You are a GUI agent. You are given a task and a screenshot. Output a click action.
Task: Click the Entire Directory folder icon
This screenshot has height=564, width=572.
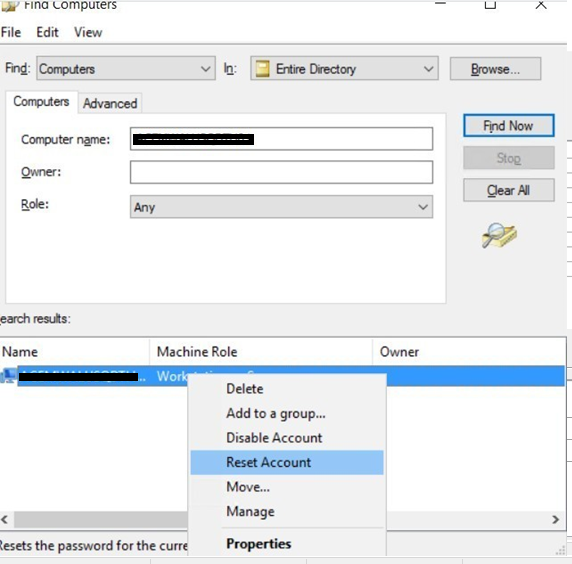(262, 68)
